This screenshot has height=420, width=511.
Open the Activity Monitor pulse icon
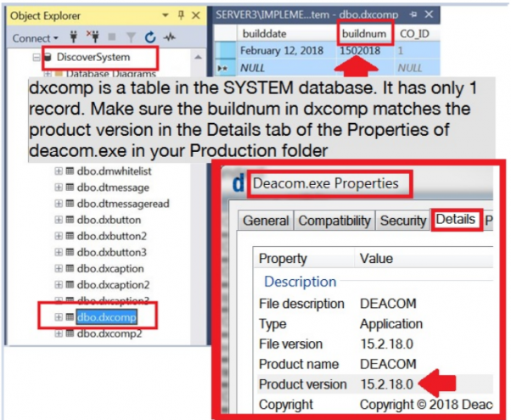tap(170, 37)
